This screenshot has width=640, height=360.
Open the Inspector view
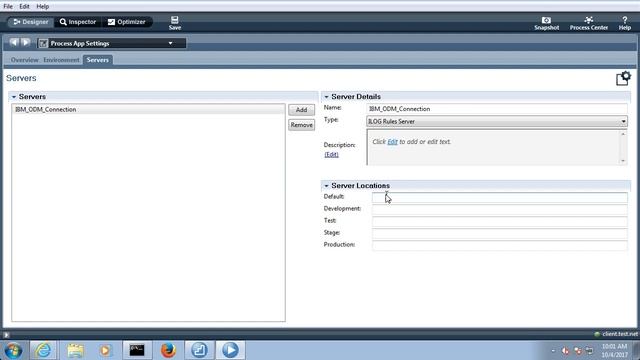coord(78,22)
